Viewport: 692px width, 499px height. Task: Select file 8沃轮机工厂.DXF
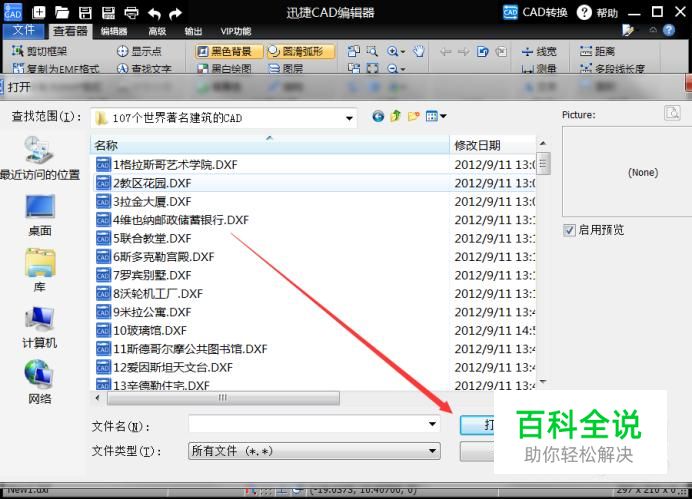pyautogui.click(x=158, y=293)
